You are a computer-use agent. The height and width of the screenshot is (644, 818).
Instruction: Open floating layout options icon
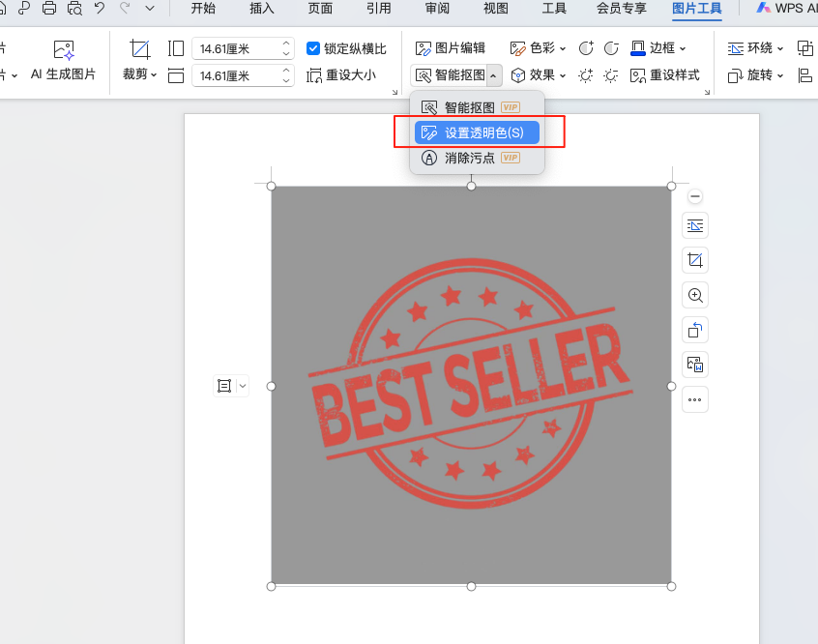click(695, 225)
